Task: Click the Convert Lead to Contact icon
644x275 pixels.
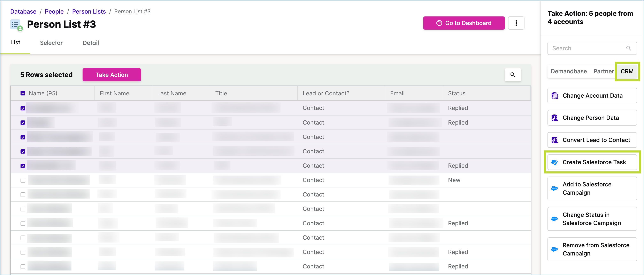Action: (x=554, y=140)
